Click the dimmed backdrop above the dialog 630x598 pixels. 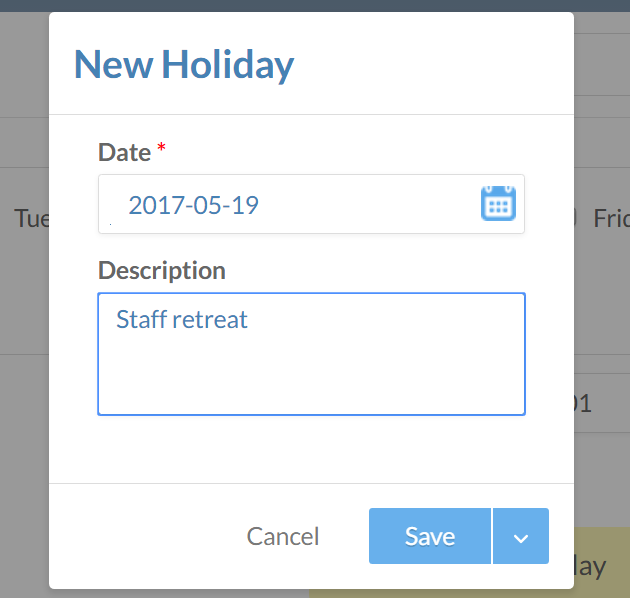click(300, 5)
